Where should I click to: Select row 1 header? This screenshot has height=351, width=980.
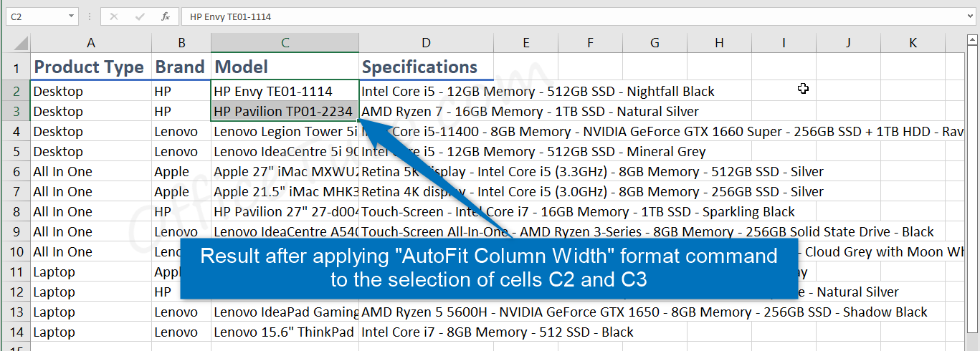[16, 68]
